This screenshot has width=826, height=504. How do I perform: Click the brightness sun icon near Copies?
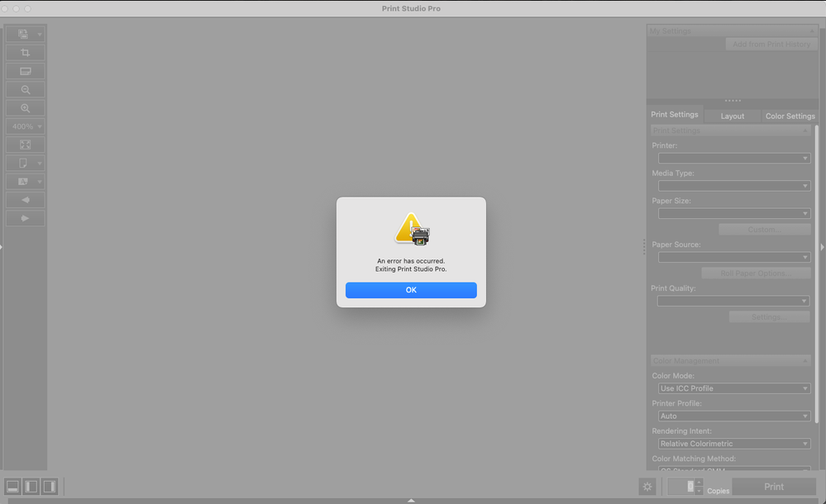647,487
